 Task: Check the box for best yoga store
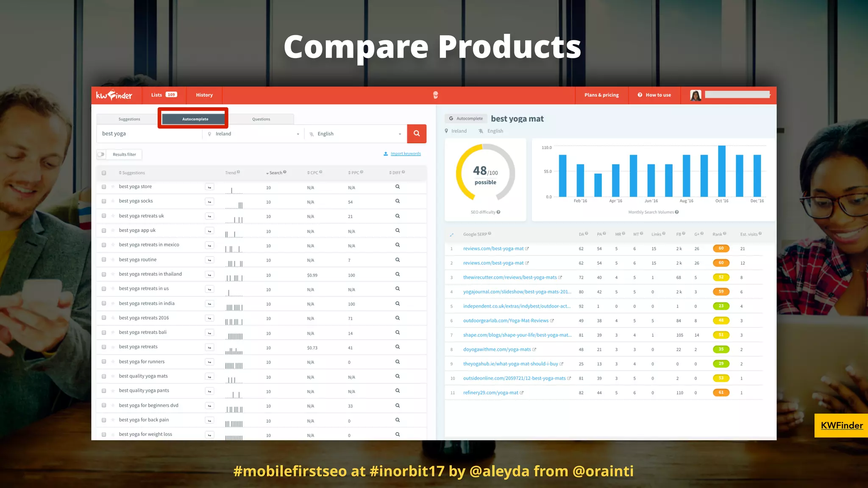tap(104, 187)
